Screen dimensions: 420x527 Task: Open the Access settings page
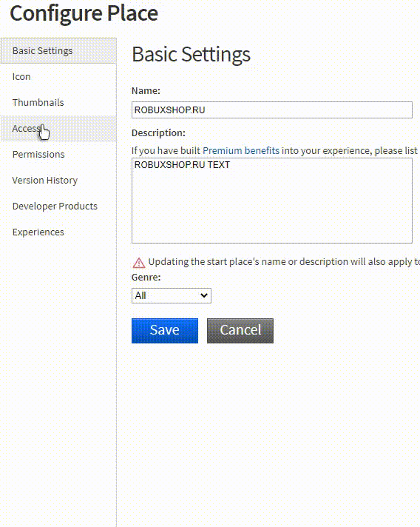coord(58,128)
